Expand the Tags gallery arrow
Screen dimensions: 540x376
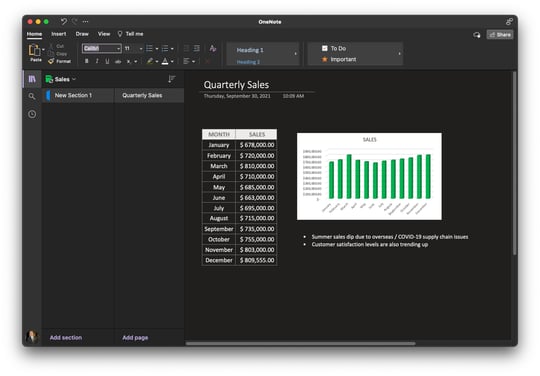[x=399, y=54]
